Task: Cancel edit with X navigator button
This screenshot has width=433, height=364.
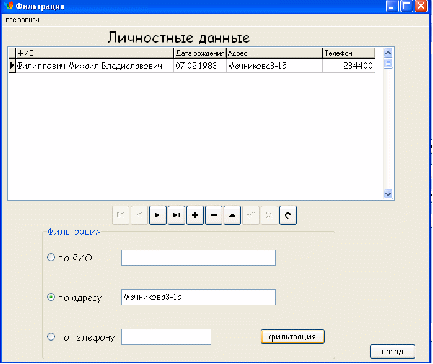Action: tap(269, 215)
